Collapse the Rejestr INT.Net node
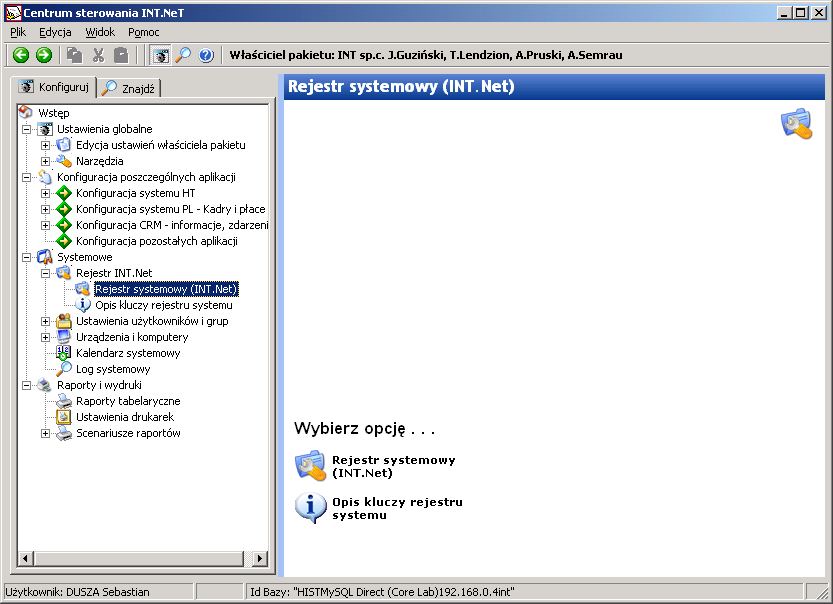833x604 pixels. coord(45,273)
